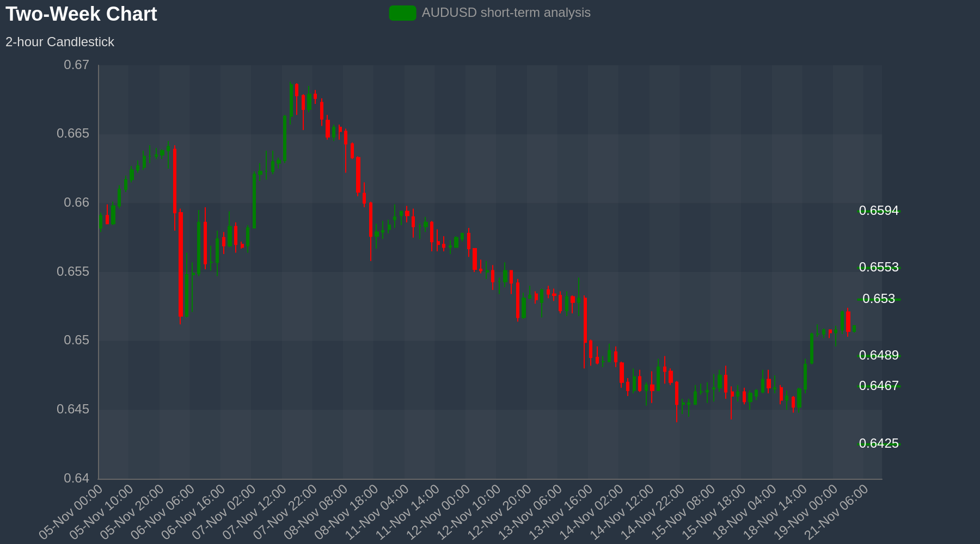Select the 0.6467 price level marker
This screenshot has width=980, height=544.
(x=879, y=386)
